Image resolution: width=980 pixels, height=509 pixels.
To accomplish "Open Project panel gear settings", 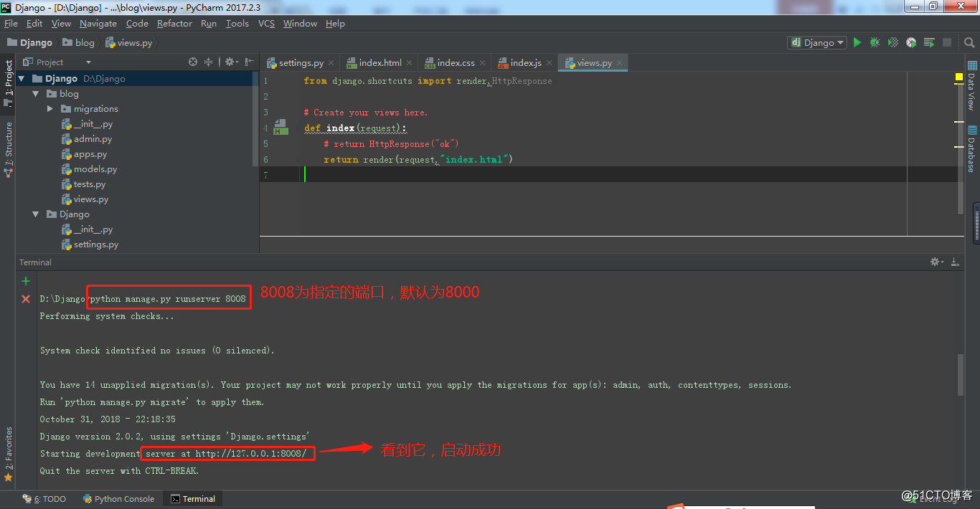I will (x=231, y=62).
